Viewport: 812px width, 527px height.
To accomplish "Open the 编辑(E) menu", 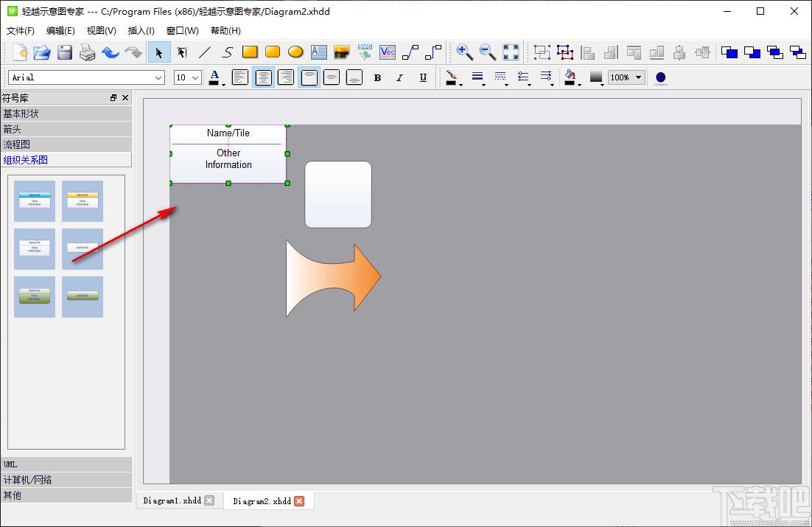I will [x=60, y=30].
